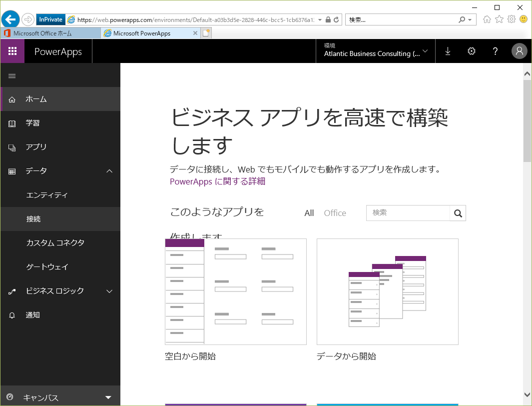Image resolution: width=532 pixels, height=406 pixels.
Task: Open the PowerApps に関する詳細 link
Action: pos(217,181)
